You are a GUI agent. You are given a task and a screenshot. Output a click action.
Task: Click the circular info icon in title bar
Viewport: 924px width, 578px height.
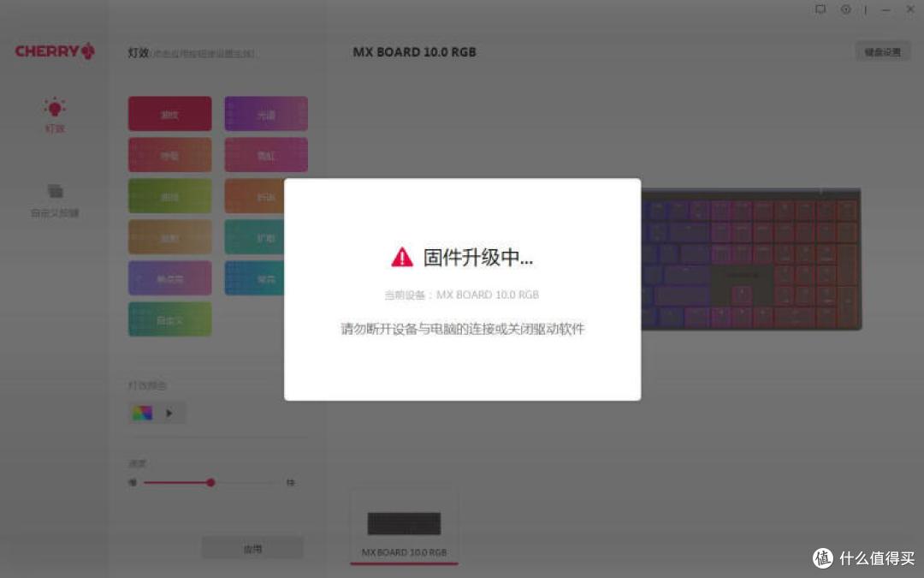(845, 9)
